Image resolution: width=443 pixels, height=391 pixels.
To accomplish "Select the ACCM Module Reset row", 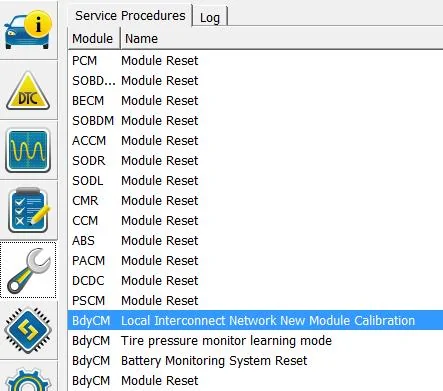I will [255, 141].
